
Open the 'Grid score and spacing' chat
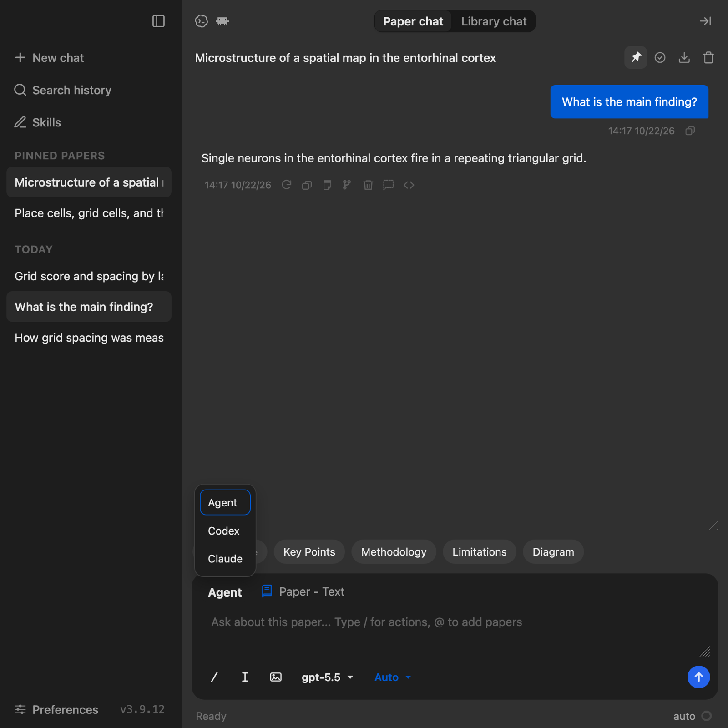(89, 276)
